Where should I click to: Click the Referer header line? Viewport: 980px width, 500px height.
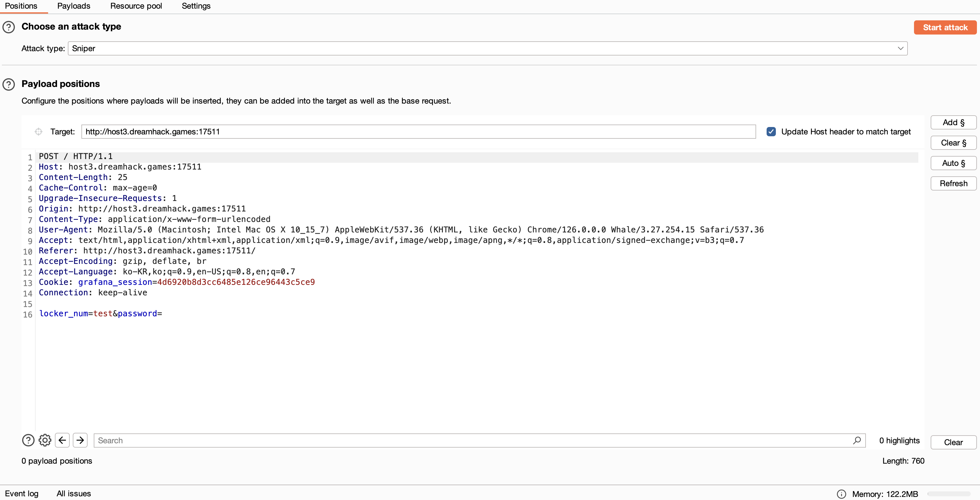click(147, 251)
